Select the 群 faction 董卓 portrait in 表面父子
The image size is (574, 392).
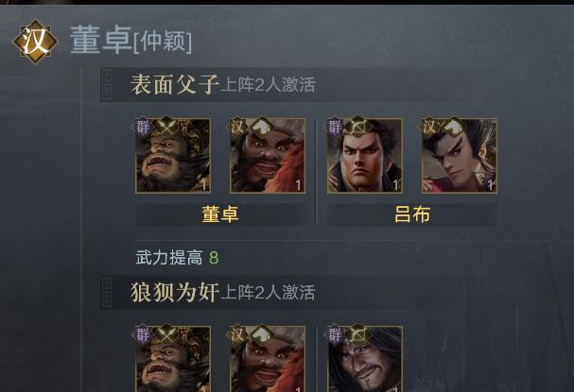click(x=173, y=156)
